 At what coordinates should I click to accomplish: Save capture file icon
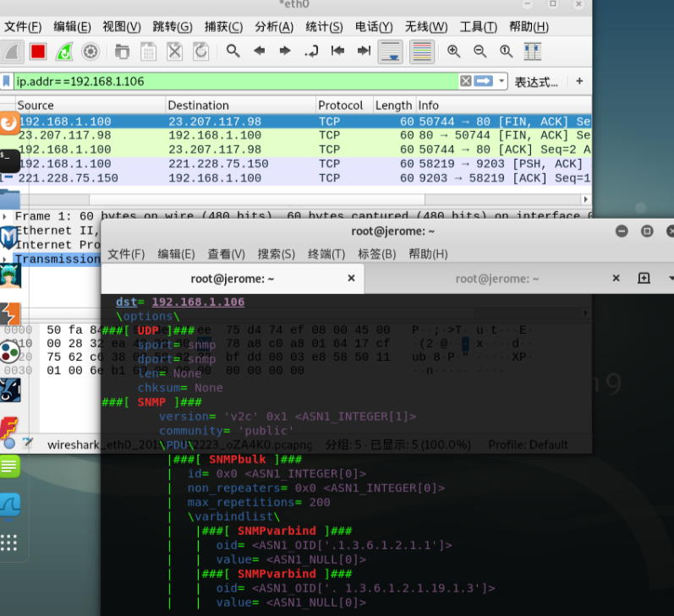[148, 52]
